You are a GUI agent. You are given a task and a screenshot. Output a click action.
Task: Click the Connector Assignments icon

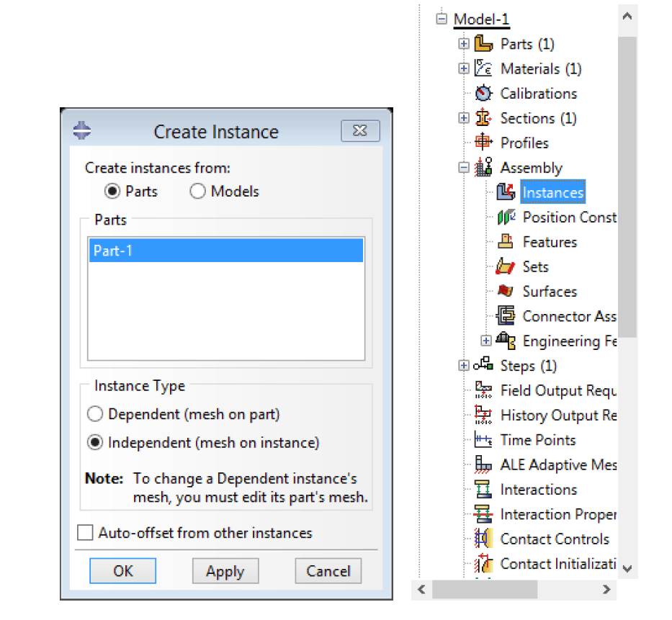tap(506, 316)
